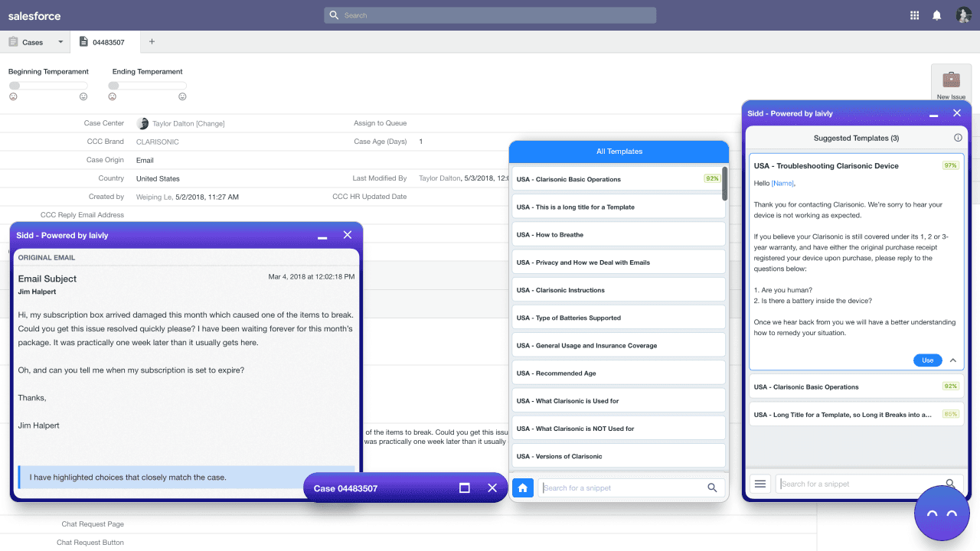Open notifications bell icon

click(x=936, y=15)
